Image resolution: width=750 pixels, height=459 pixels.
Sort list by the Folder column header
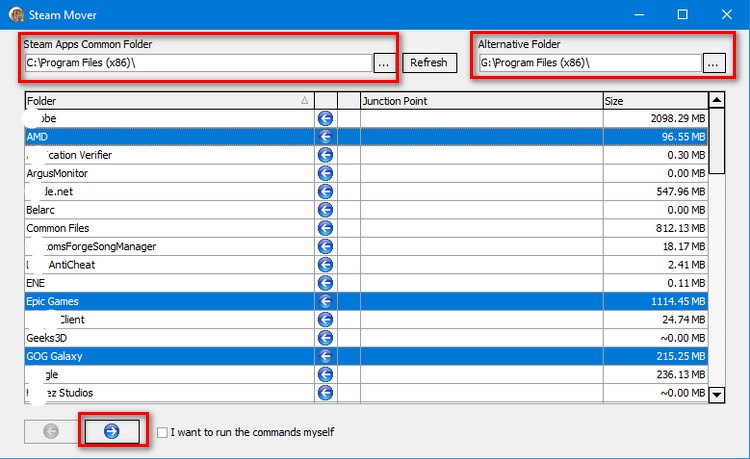tap(169, 101)
